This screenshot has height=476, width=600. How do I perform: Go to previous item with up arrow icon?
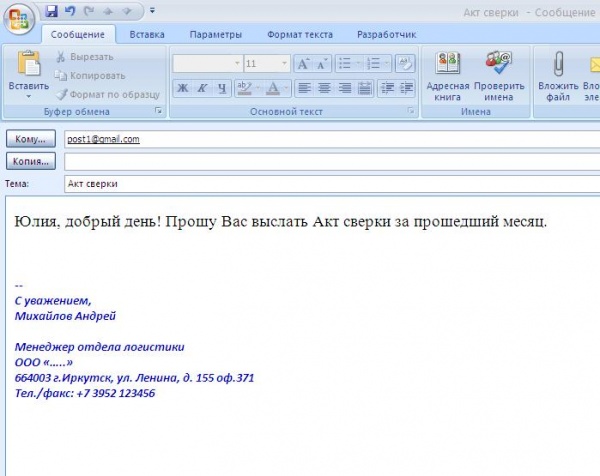tap(108, 11)
